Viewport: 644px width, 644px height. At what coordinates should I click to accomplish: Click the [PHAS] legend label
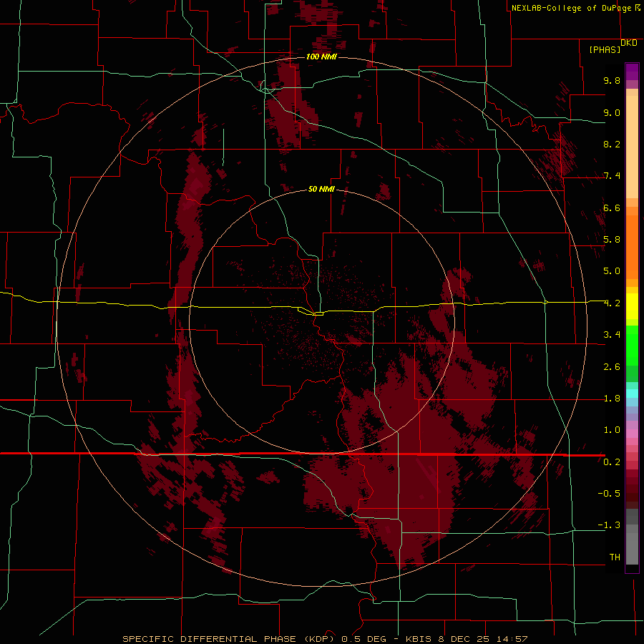(605, 49)
